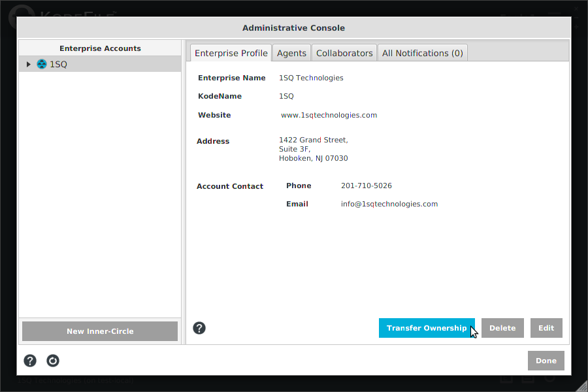Click the Transfer Ownership button
The height and width of the screenshot is (392, 588).
click(x=427, y=328)
